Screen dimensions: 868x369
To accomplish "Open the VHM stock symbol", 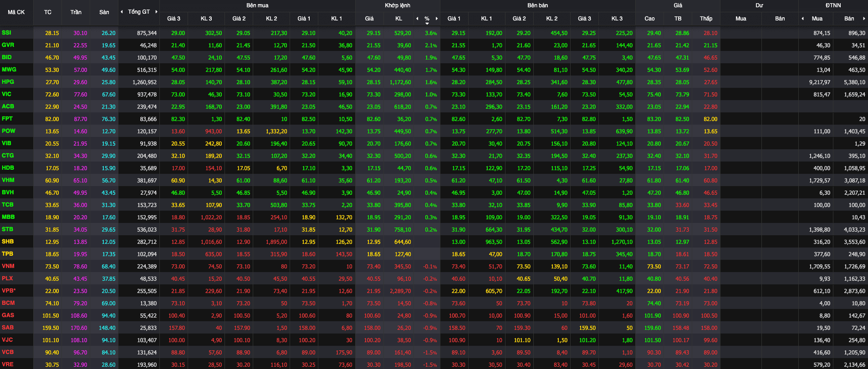I will (8, 180).
